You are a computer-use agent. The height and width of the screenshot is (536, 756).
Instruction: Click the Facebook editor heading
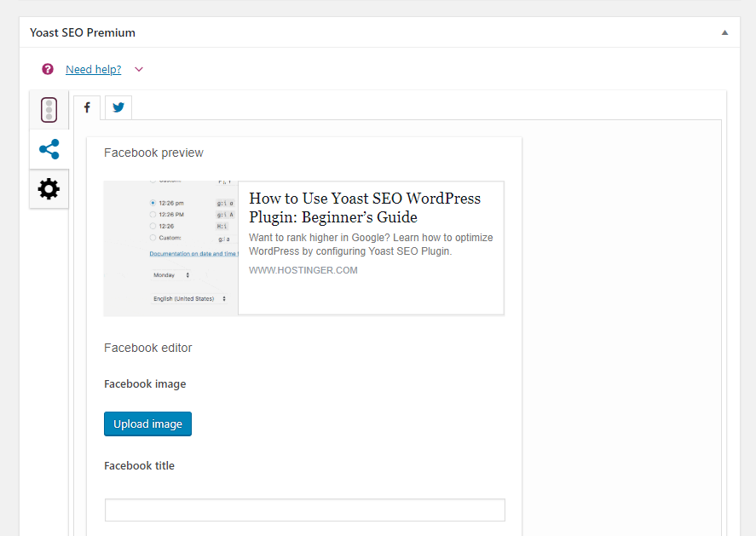[148, 348]
